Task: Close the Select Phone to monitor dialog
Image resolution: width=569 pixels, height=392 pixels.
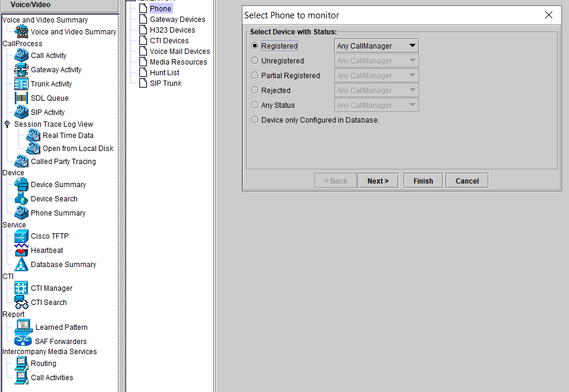Action: [549, 15]
